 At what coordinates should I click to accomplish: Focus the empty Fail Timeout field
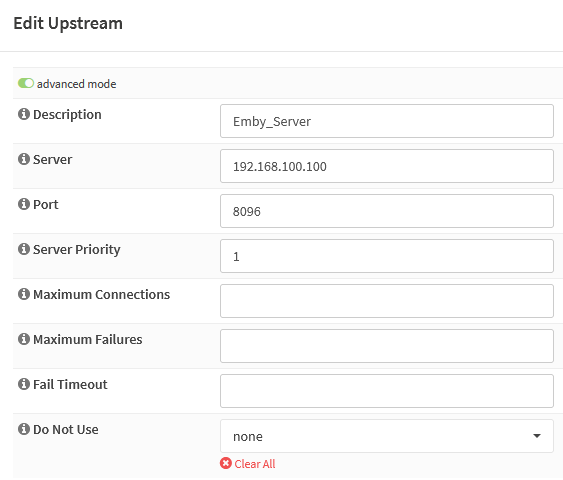(x=387, y=391)
